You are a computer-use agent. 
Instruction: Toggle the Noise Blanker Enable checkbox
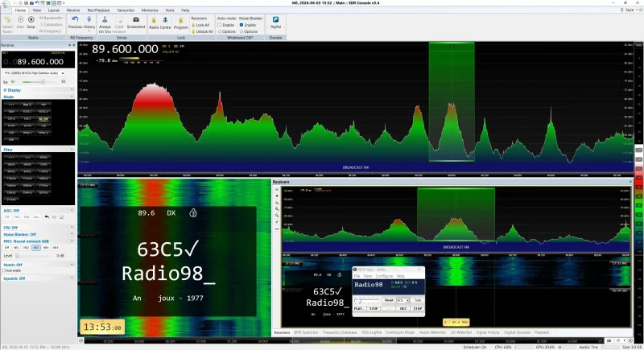(242, 25)
